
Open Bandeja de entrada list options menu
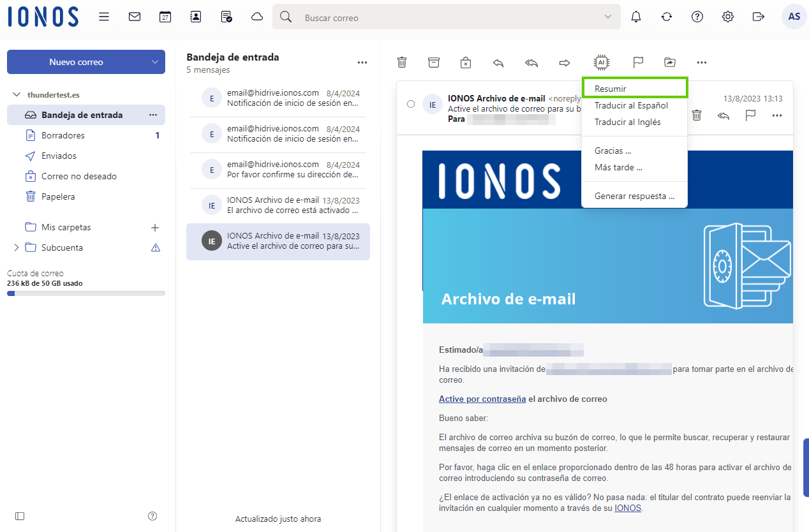click(362, 63)
